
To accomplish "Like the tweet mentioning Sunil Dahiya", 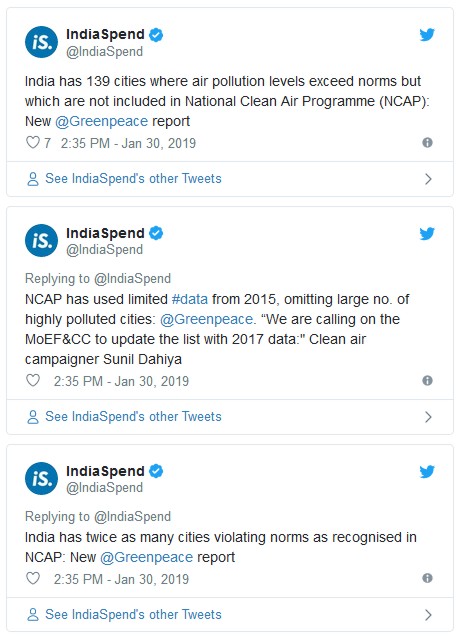I will 33,380.
